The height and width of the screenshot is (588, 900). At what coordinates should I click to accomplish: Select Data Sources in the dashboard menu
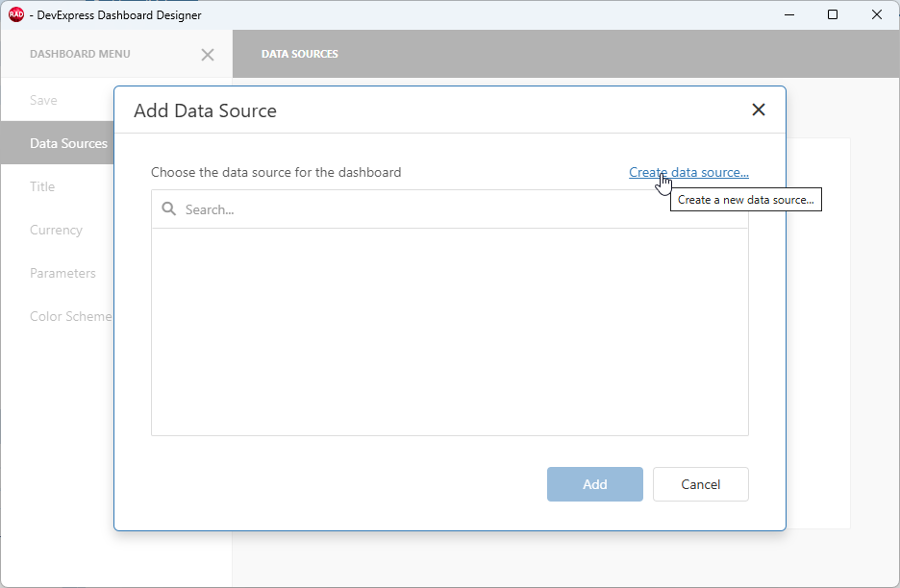tap(68, 143)
